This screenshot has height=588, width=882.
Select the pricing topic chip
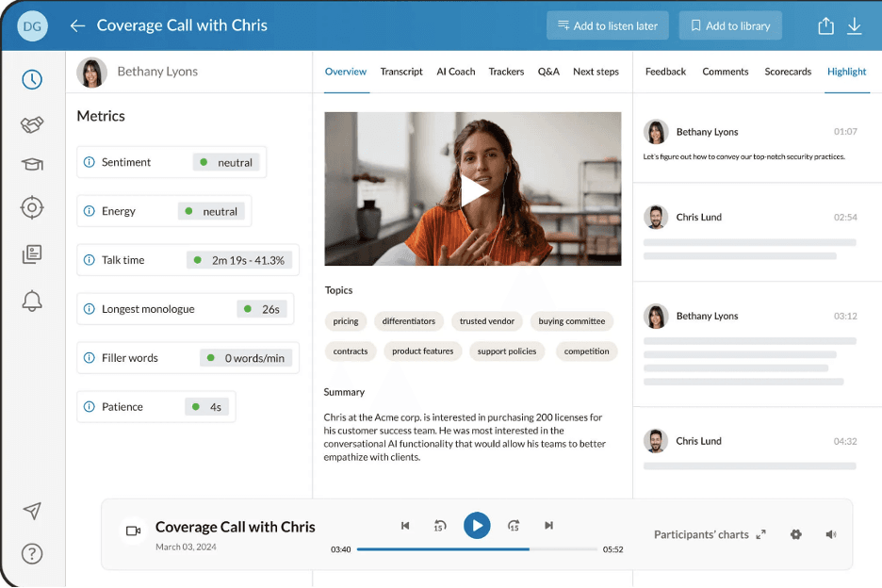(x=346, y=320)
